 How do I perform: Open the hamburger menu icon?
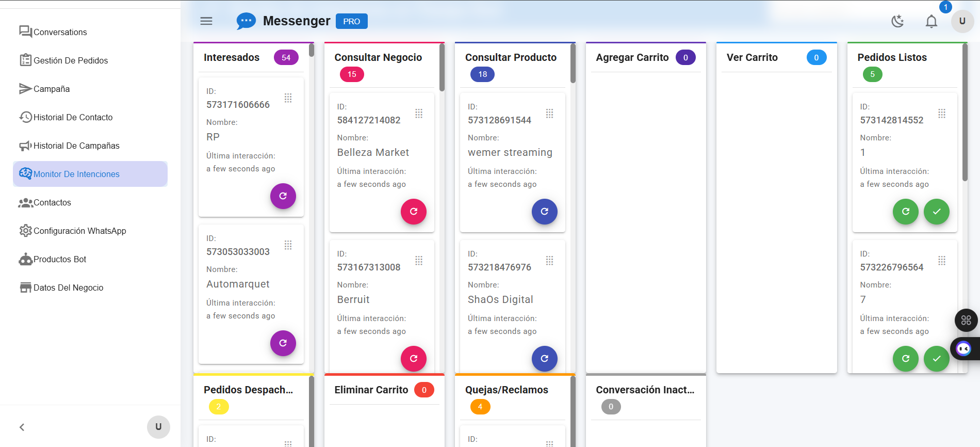pos(206,21)
